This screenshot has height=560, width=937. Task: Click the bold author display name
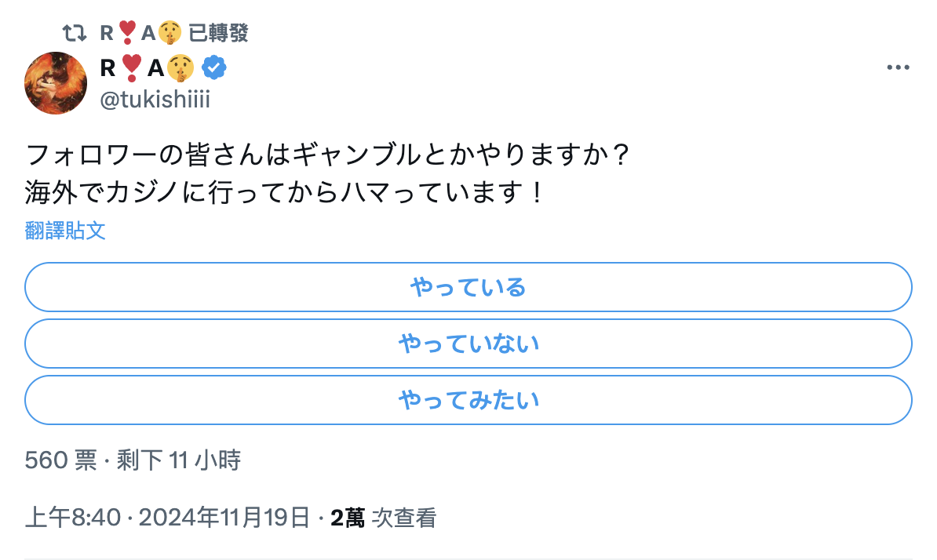coord(110,69)
